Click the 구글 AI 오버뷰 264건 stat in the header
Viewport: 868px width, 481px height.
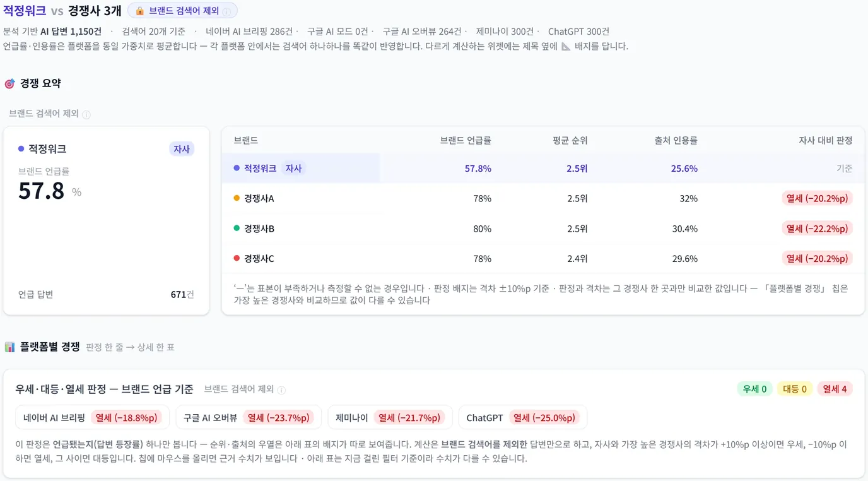[422, 32]
